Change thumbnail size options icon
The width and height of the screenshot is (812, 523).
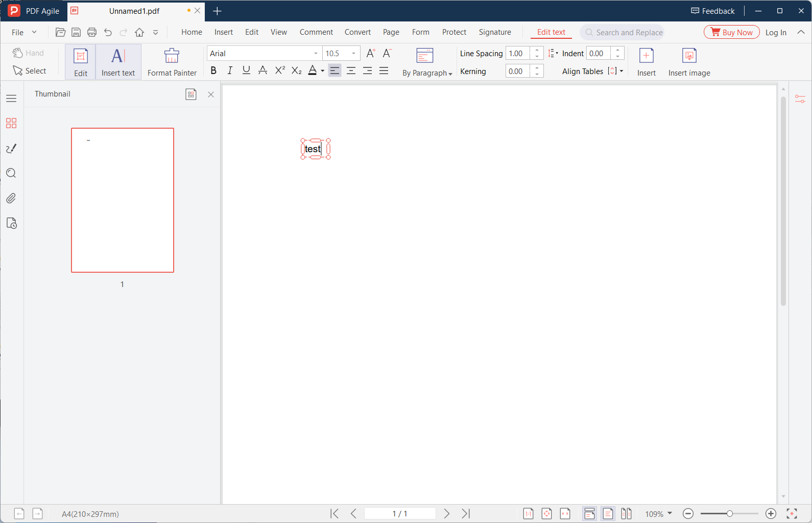191,94
